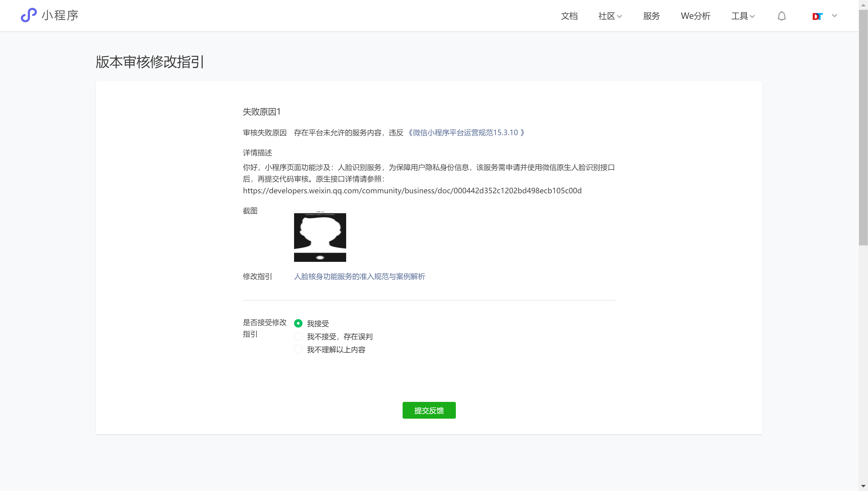Screen dimensions: 868x491
Task: Go to 文档 in top navigation
Action: tap(569, 16)
